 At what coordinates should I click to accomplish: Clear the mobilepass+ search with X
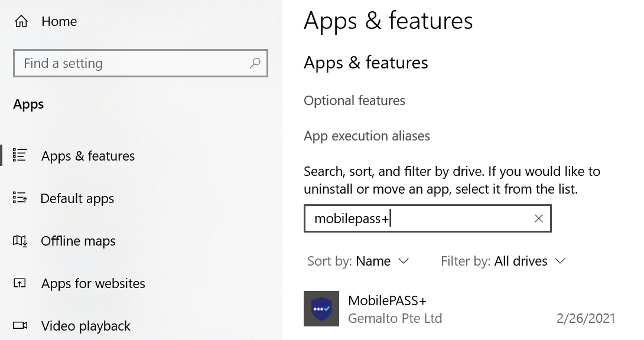point(538,218)
